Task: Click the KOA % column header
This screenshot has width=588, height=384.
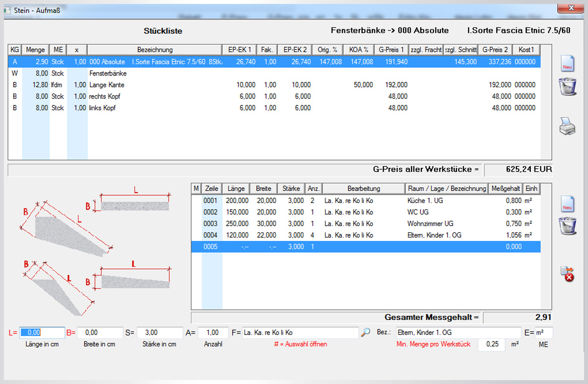Action: tap(359, 50)
